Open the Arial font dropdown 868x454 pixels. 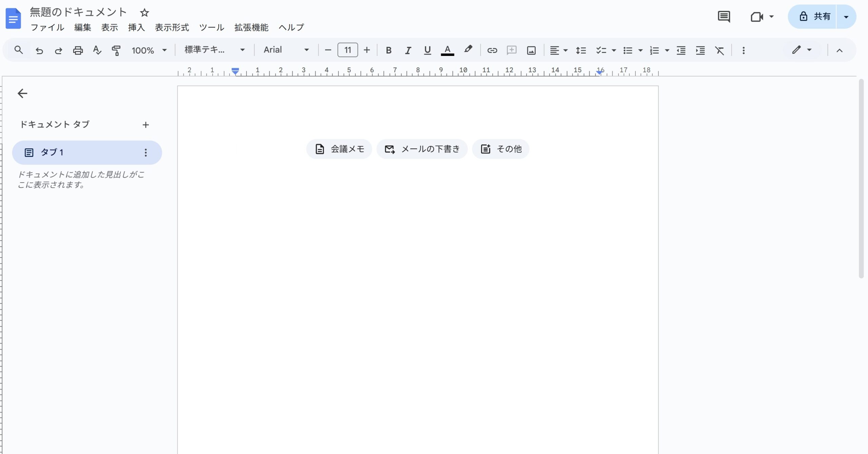(286, 50)
